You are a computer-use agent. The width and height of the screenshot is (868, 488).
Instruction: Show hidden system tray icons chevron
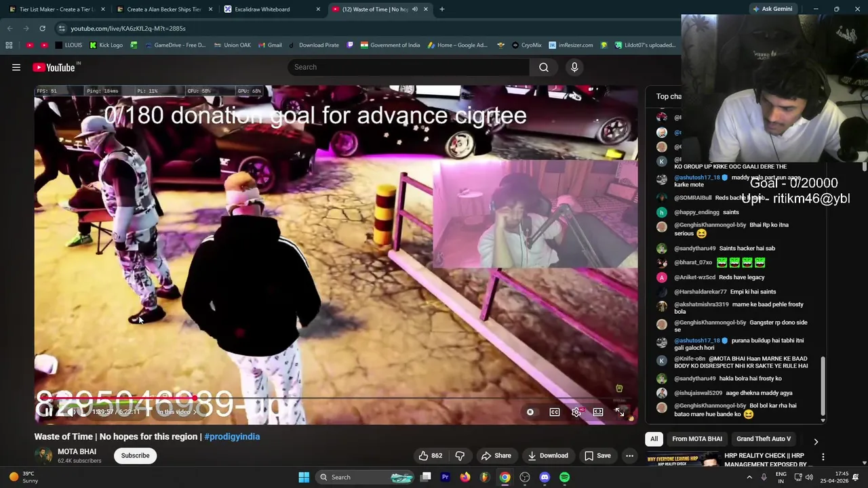coord(749,477)
